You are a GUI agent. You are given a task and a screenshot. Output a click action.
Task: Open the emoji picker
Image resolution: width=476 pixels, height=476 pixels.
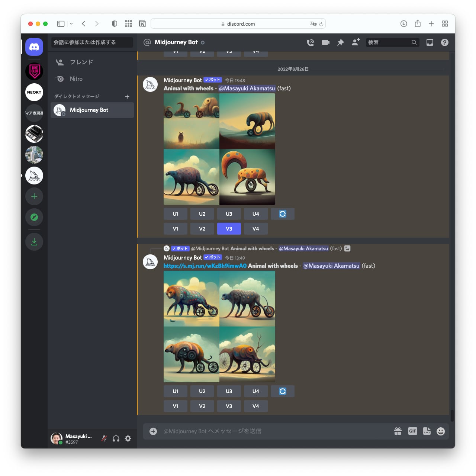[441, 431]
